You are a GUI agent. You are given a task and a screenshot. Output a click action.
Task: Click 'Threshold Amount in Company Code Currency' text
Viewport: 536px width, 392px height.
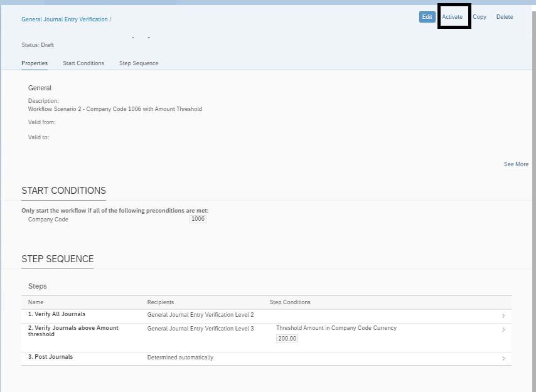(336, 328)
